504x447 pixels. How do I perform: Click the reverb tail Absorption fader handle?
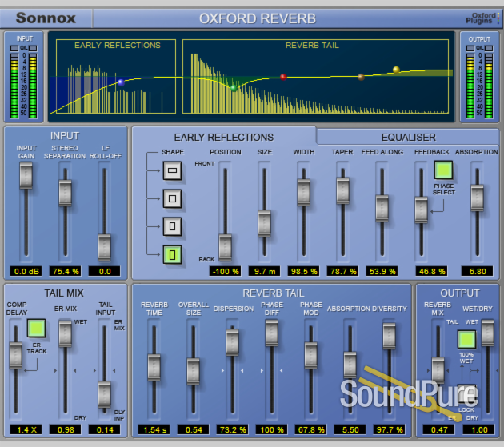pyautogui.click(x=350, y=365)
